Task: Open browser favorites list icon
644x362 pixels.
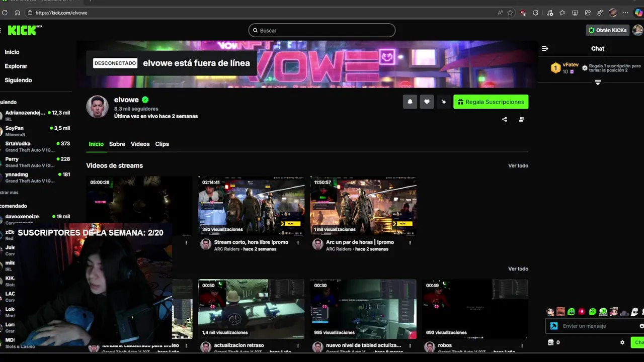Action: tap(562, 13)
